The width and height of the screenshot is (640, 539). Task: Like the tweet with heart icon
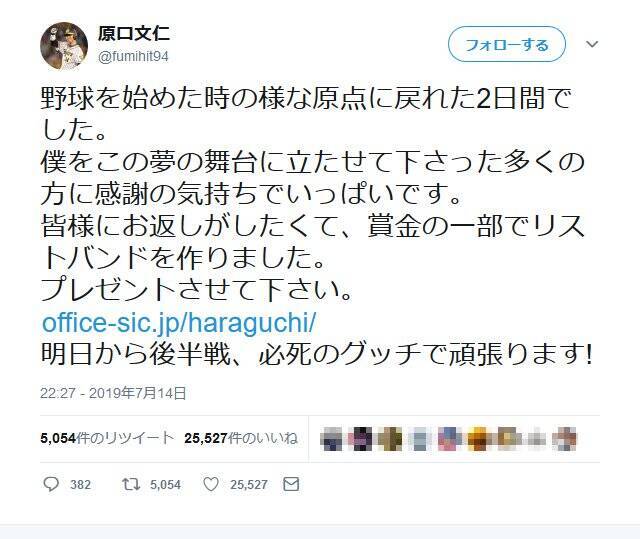coord(211,484)
